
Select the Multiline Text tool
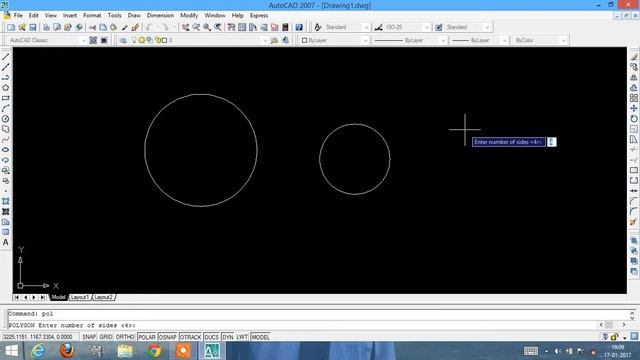tap(6, 242)
